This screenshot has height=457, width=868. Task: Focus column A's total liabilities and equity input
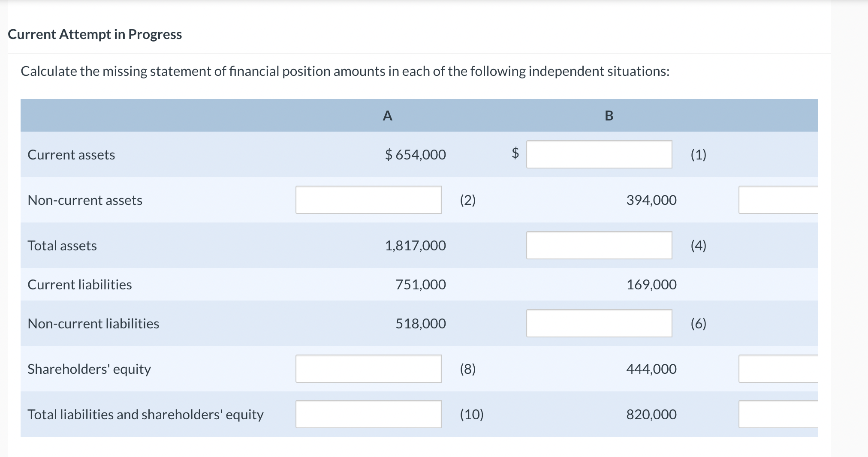coord(368,414)
